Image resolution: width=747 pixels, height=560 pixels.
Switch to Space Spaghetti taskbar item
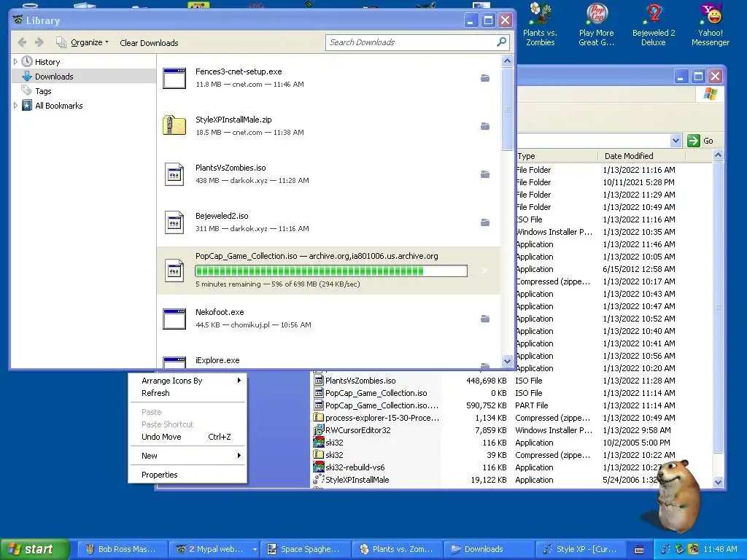[306, 549]
